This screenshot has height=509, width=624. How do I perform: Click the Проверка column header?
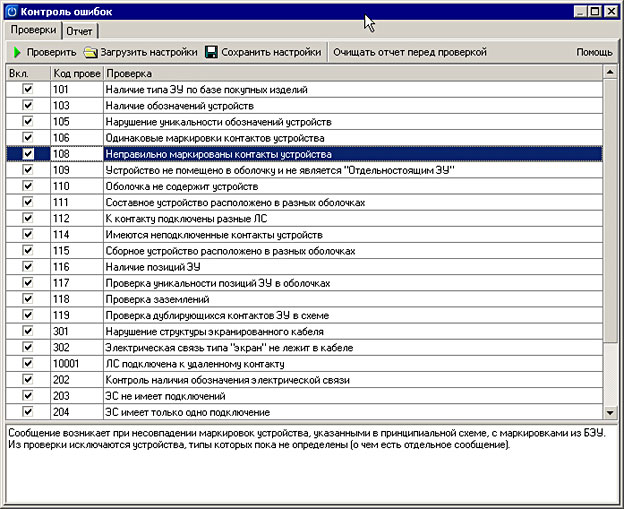[x=353, y=74]
